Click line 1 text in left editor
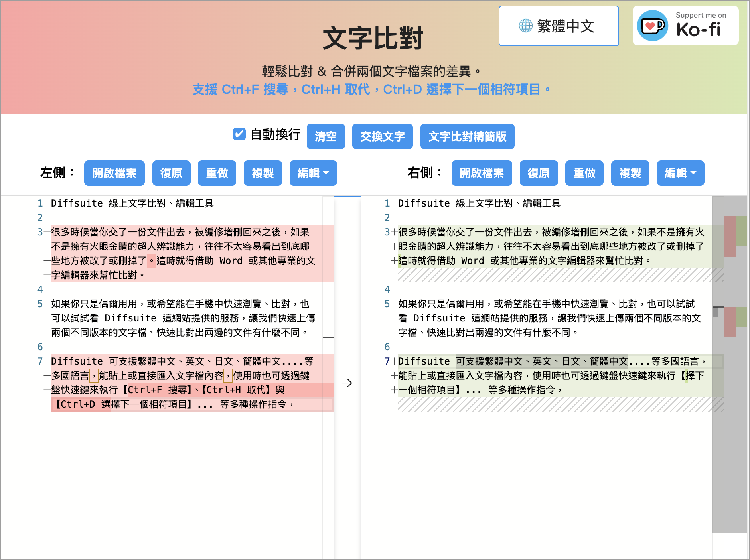Image resolution: width=750 pixels, height=560 pixels. [132, 203]
